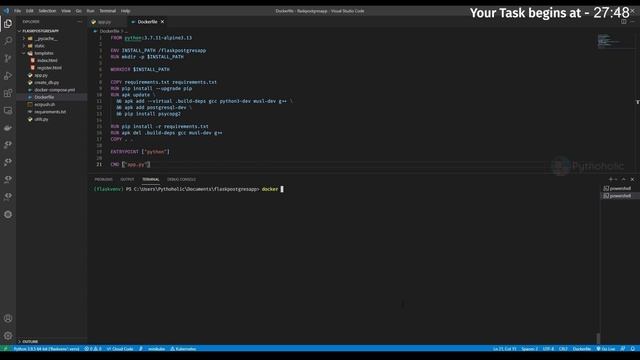640x360 pixels.
Task: Create a new terminal with plus icon
Action: pyautogui.click(x=611, y=179)
